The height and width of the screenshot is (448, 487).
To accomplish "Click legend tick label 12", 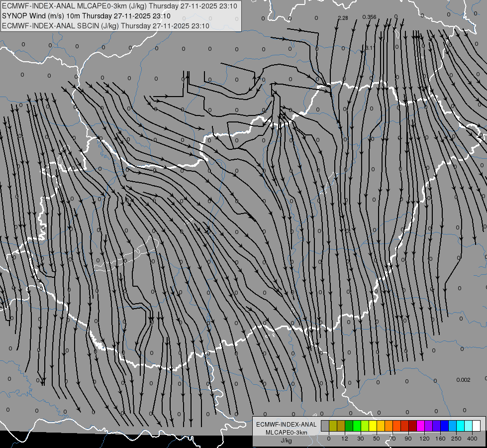I will 345,439.
